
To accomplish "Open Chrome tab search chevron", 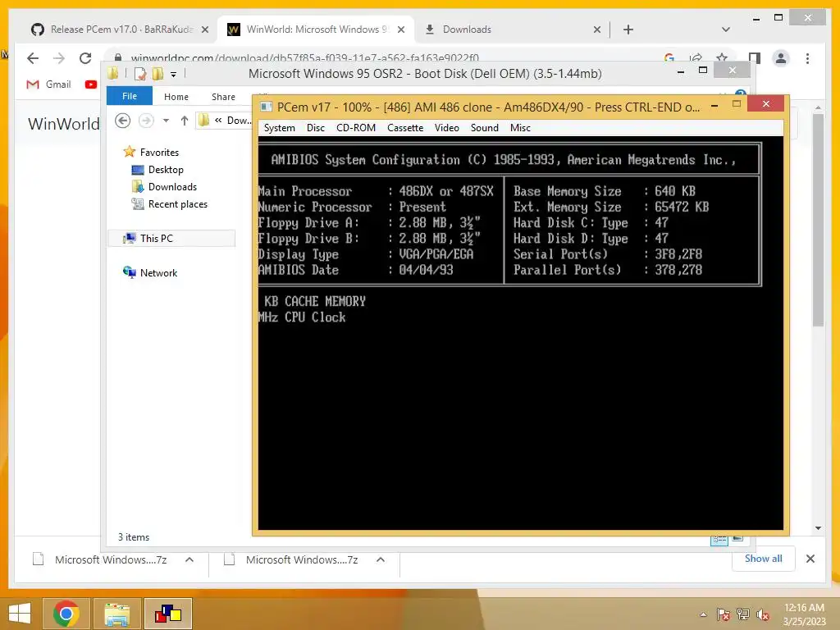I will click(725, 30).
